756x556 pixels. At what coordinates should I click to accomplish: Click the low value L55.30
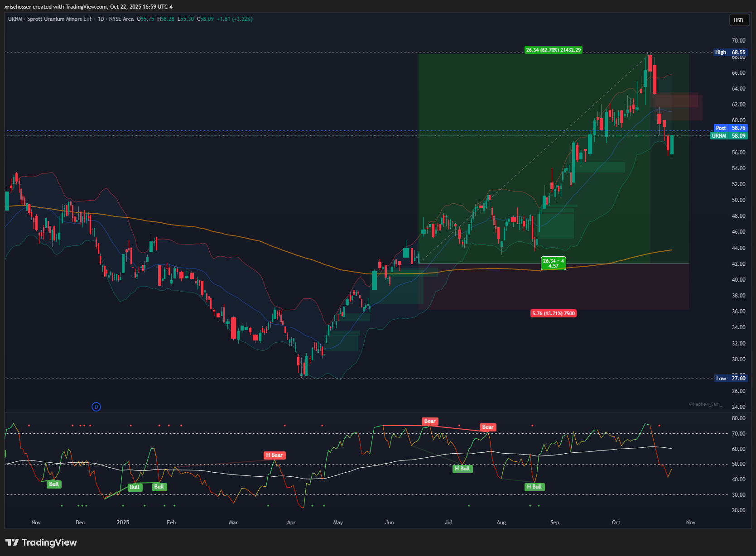point(185,19)
